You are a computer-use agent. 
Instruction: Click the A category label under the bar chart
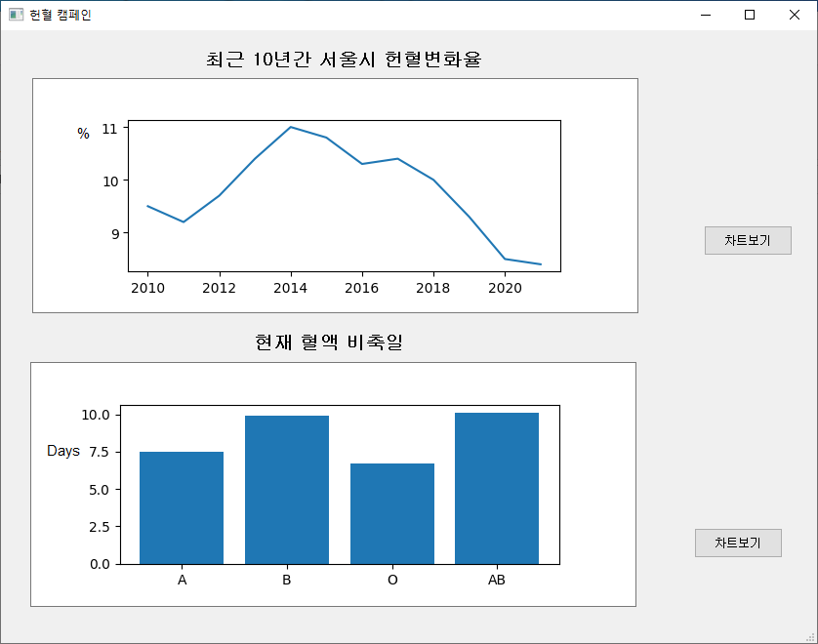point(182,579)
